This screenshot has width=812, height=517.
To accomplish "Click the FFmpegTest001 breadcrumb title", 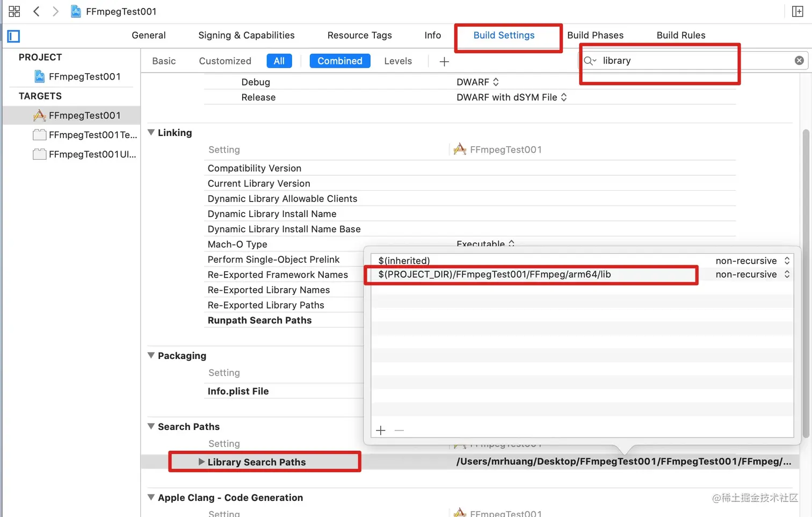I will 121,11.
